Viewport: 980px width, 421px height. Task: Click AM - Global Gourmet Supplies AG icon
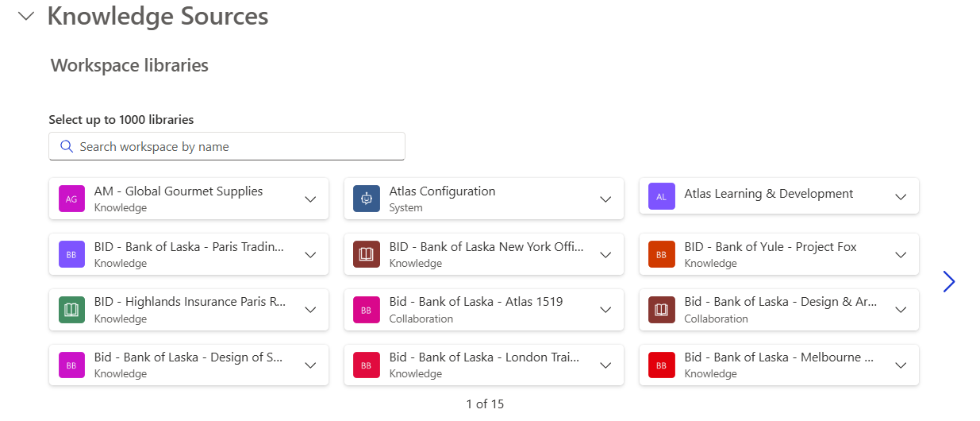(x=71, y=199)
